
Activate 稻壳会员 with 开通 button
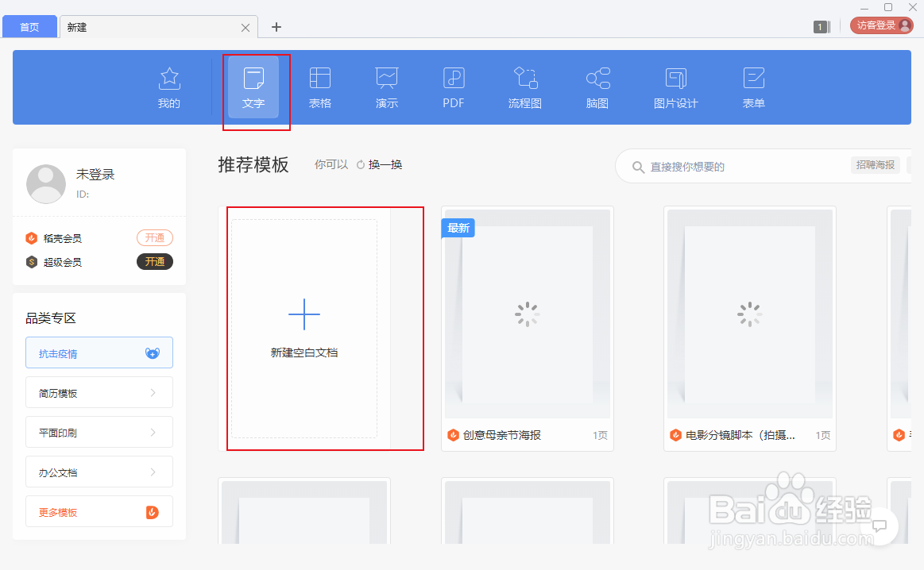155,238
